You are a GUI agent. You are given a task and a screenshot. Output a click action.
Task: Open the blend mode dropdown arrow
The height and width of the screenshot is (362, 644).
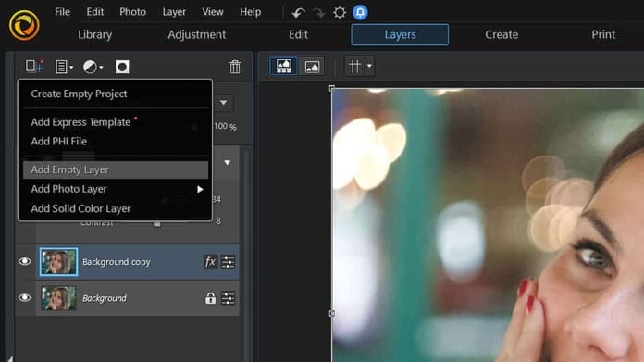click(x=223, y=103)
